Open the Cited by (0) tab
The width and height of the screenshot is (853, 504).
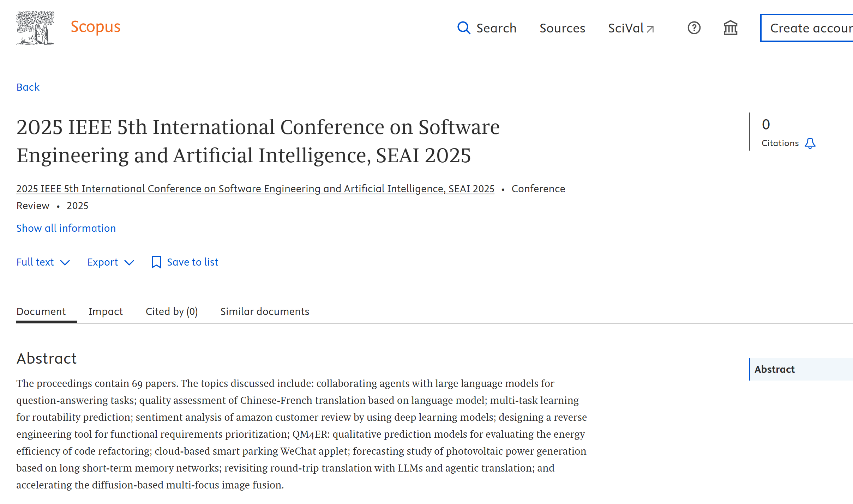pos(172,311)
